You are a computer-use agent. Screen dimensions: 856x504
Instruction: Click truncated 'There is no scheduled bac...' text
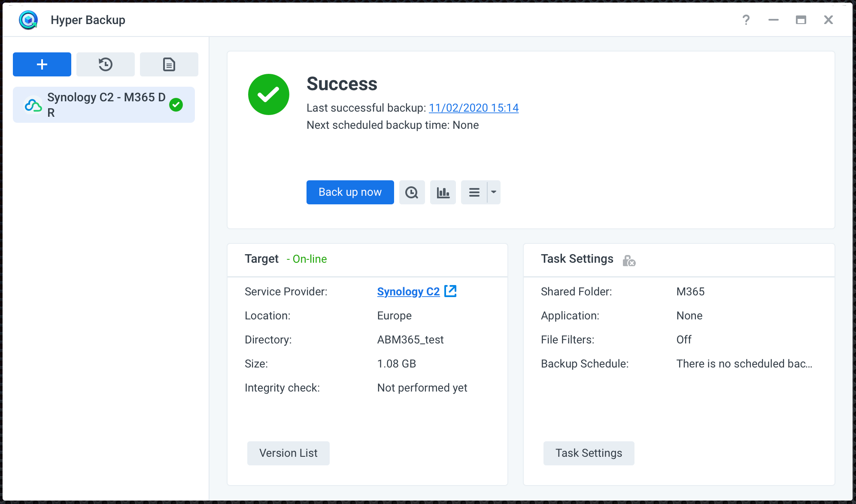click(x=744, y=364)
